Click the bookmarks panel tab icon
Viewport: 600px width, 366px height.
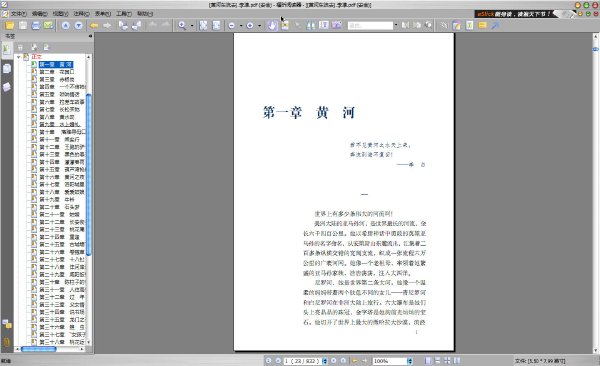[x=7, y=49]
